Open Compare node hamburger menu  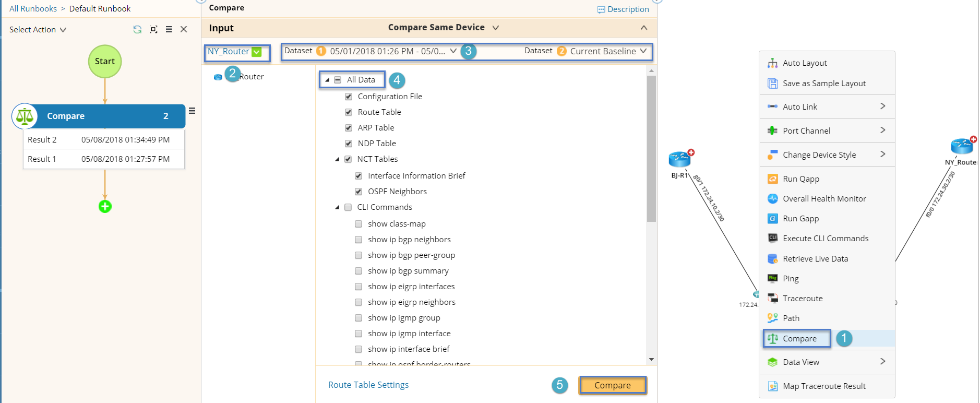click(192, 111)
